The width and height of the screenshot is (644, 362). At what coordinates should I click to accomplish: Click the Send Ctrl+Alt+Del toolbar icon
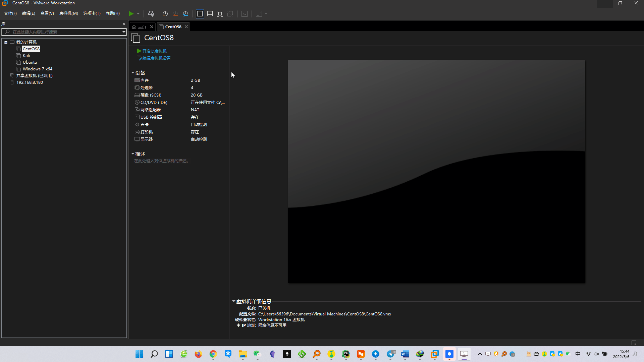point(151,14)
